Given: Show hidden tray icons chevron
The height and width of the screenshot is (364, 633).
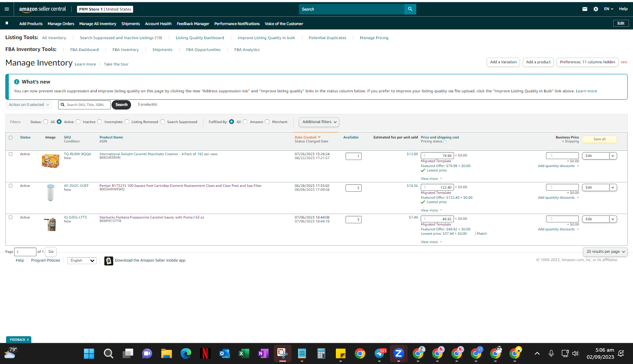Looking at the screenshot, I should click(537, 353).
